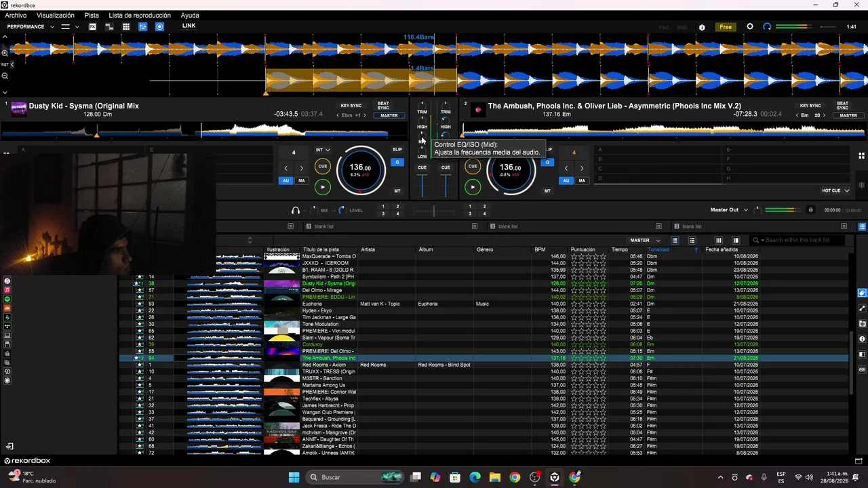This screenshot has width=868, height=488.
Task: Enable deck 1 auto beat loop AU
Action: coord(285,181)
